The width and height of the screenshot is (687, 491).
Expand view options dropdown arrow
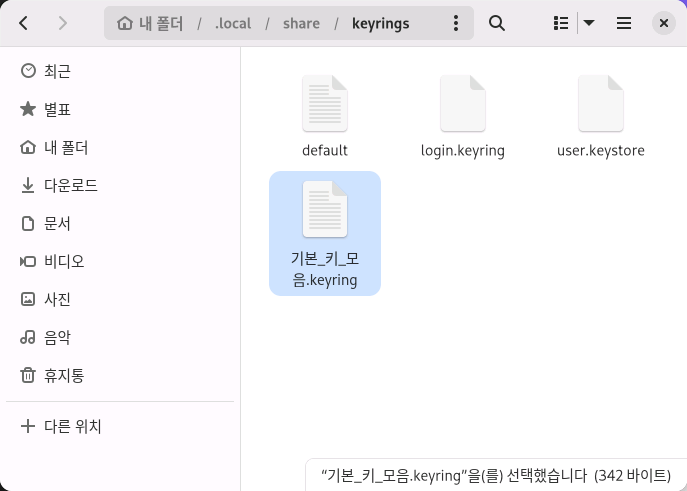click(x=589, y=23)
